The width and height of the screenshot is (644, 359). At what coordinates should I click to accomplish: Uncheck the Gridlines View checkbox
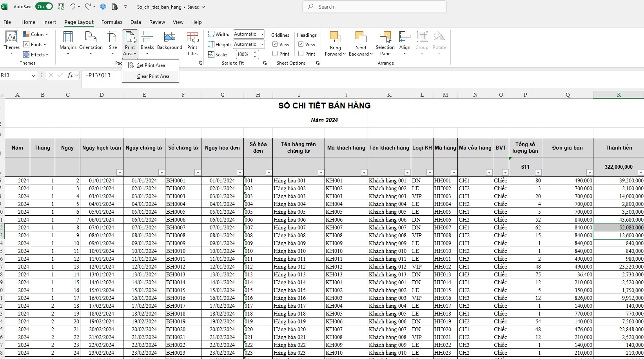(x=275, y=45)
